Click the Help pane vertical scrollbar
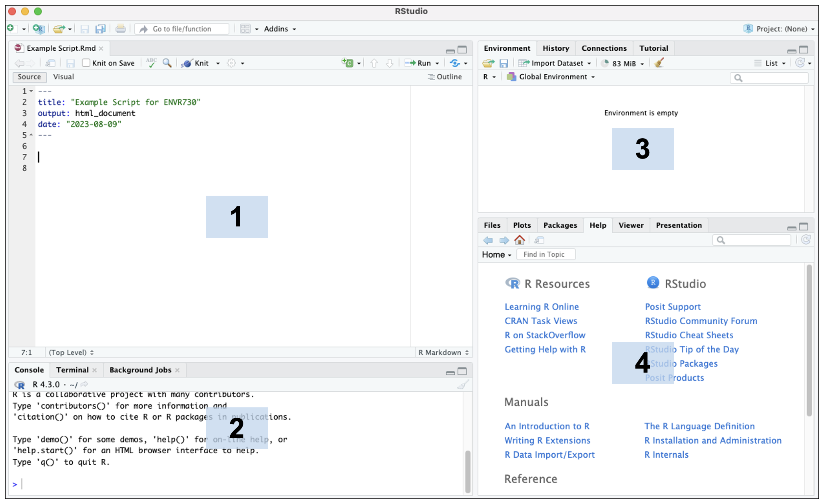The image size is (824, 504). (x=809, y=340)
